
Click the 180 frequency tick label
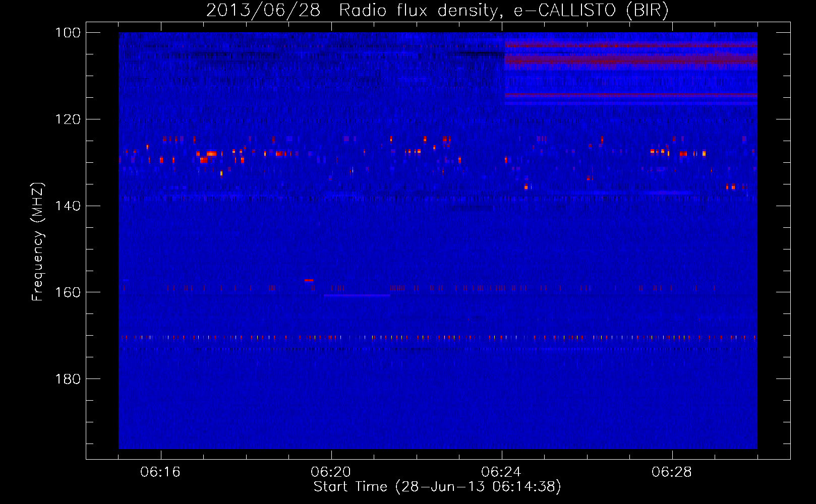point(68,379)
